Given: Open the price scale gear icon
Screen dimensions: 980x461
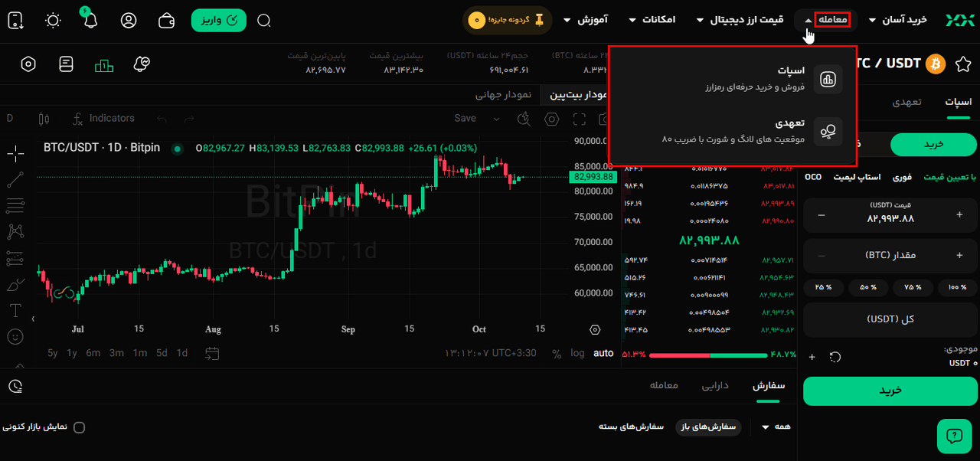Looking at the screenshot, I should point(595,329).
